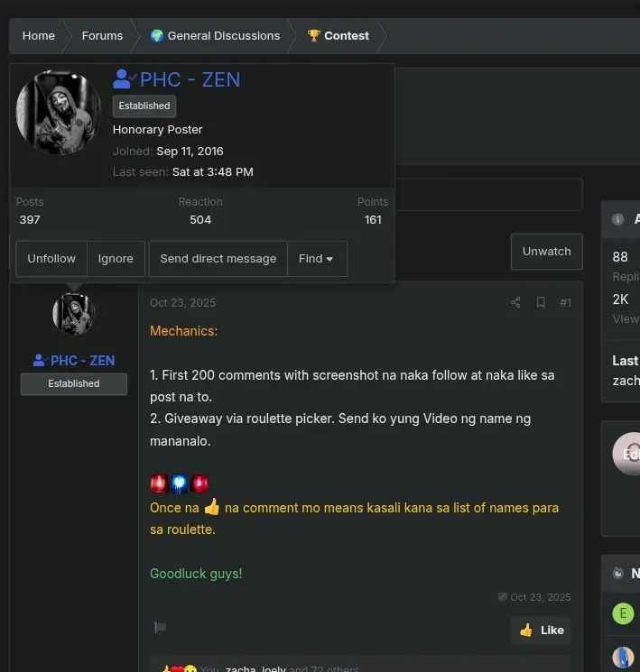Viewport: 640px width, 672px height.
Task: Click the followed-user icon in the profile card
Action: pyautogui.click(x=124, y=79)
